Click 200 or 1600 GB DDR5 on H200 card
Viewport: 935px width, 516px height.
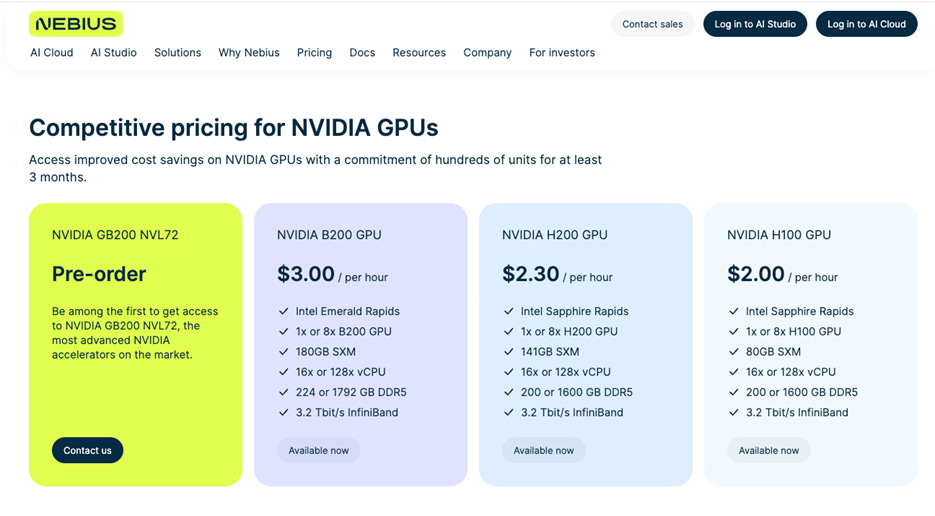tap(577, 393)
